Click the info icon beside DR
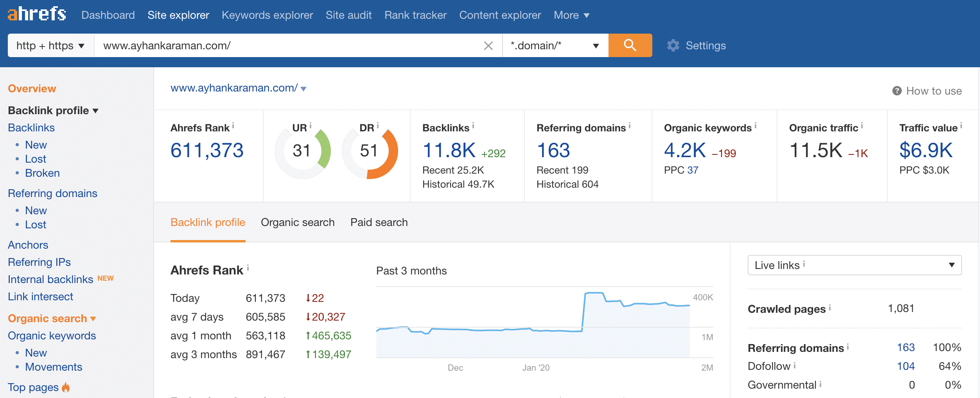The image size is (980, 398). click(x=378, y=125)
